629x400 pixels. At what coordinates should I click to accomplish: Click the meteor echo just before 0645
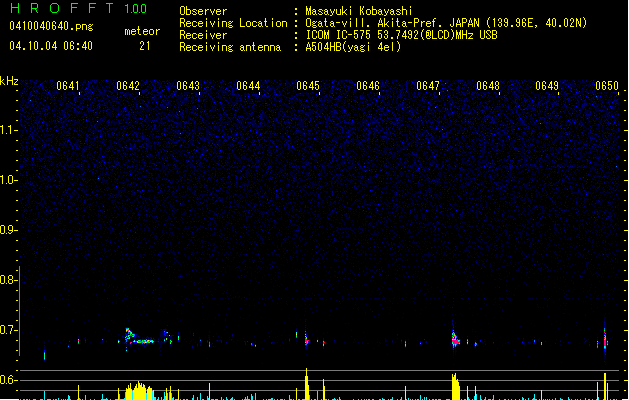tap(306, 339)
